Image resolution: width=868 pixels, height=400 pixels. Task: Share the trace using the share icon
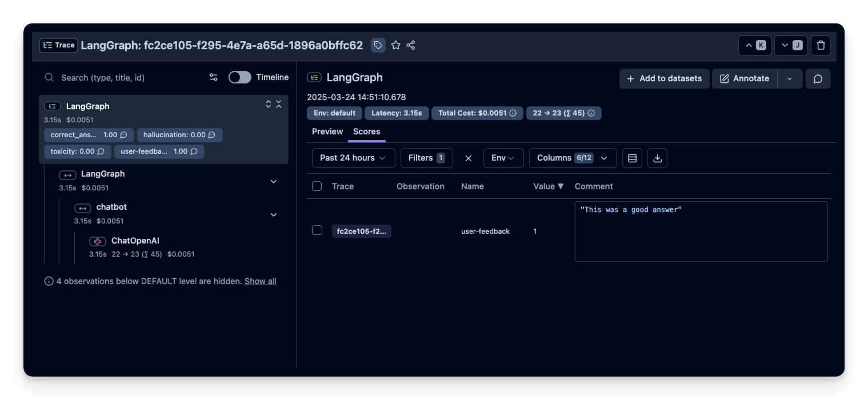411,45
